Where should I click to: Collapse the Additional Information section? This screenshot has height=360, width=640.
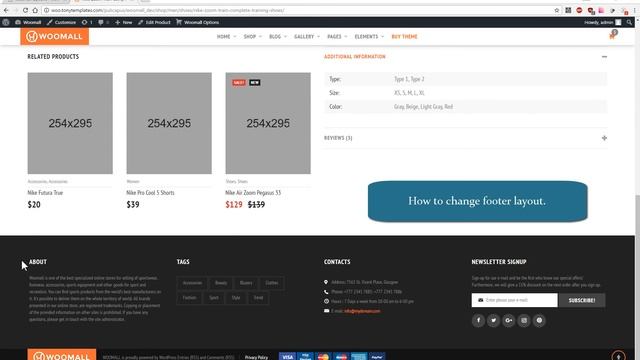(604, 57)
